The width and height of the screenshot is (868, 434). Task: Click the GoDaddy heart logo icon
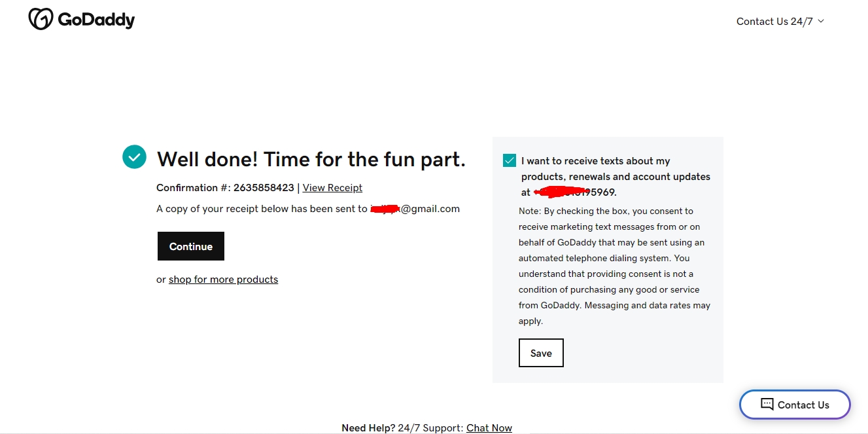point(41,20)
